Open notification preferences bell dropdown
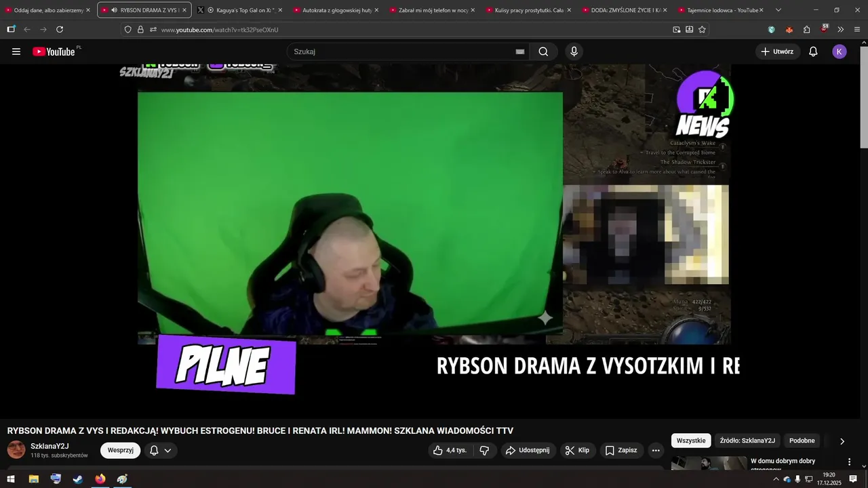This screenshot has width=868, height=488. click(x=161, y=450)
